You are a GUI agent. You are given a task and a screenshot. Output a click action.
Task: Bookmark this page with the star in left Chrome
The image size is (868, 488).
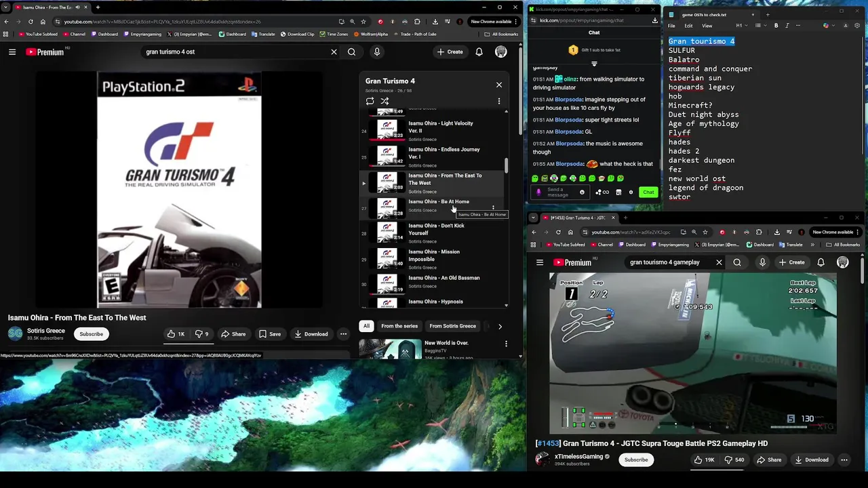coord(363,22)
